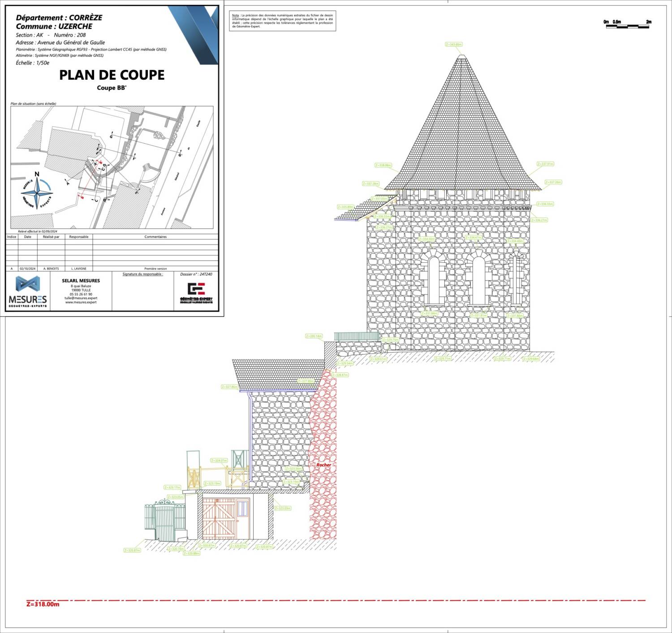Click the Dossier n° 24T240 text

196,274
